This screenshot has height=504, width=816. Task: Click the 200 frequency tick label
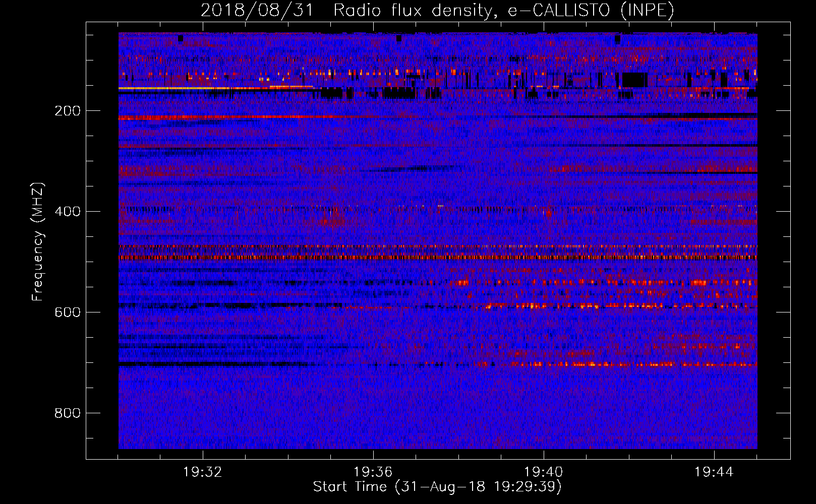coord(68,111)
